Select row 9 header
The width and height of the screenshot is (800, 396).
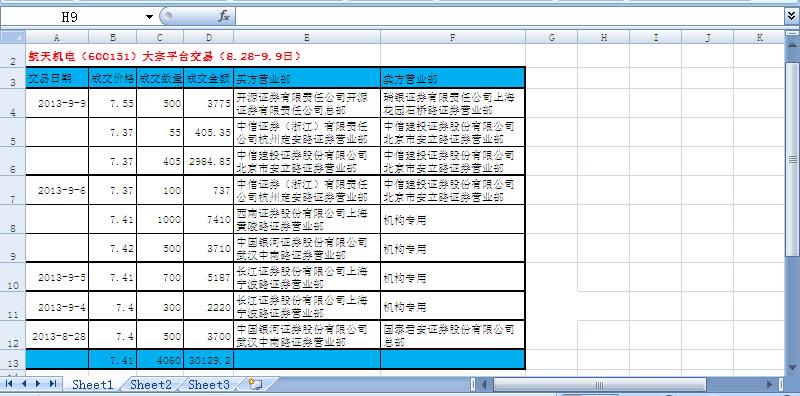point(13,249)
